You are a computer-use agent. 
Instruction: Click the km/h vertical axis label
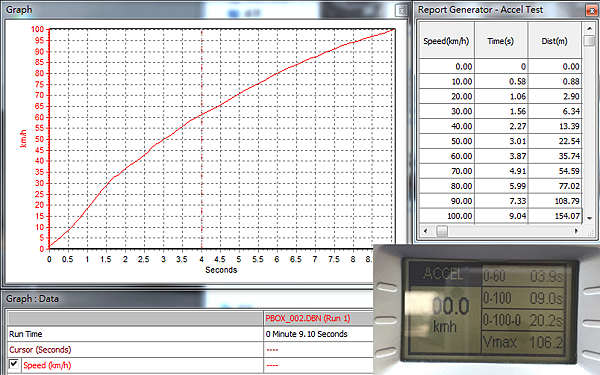click(x=23, y=139)
